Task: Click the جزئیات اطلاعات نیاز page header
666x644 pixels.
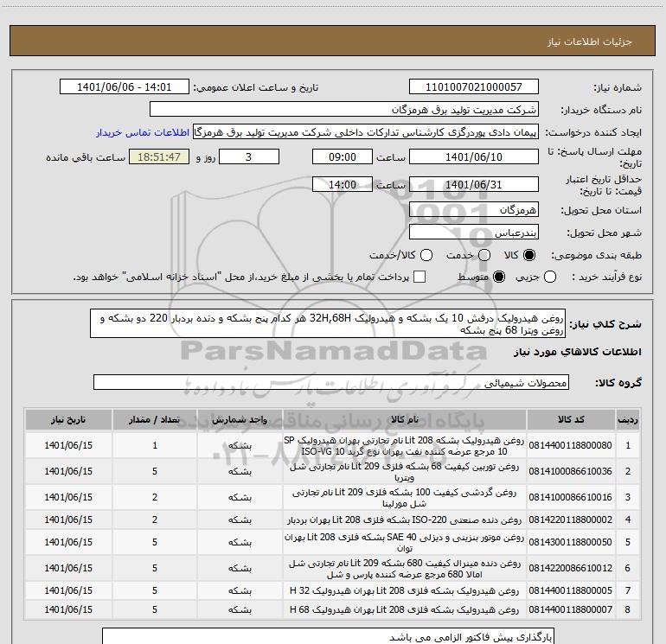Action: pyautogui.click(x=590, y=41)
